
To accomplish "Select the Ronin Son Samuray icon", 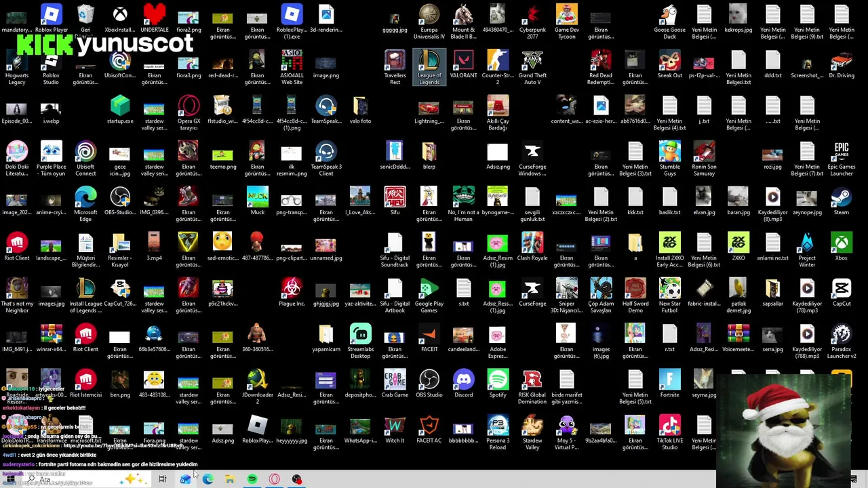I will pyautogui.click(x=704, y=159).
